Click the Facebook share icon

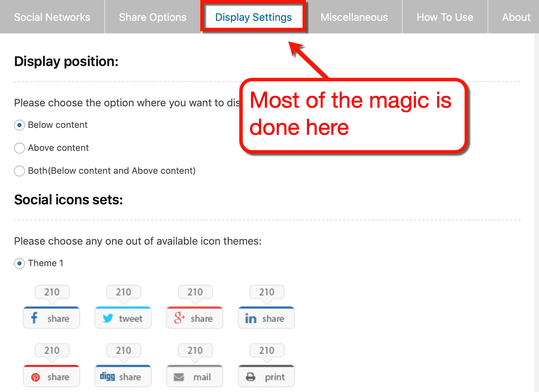pos(51,318)
